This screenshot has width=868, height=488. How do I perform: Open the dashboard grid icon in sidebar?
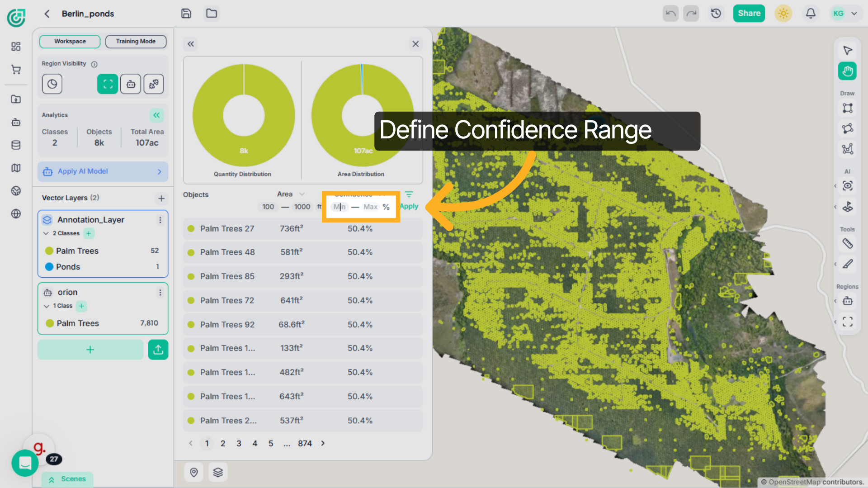tap(16, 47)
